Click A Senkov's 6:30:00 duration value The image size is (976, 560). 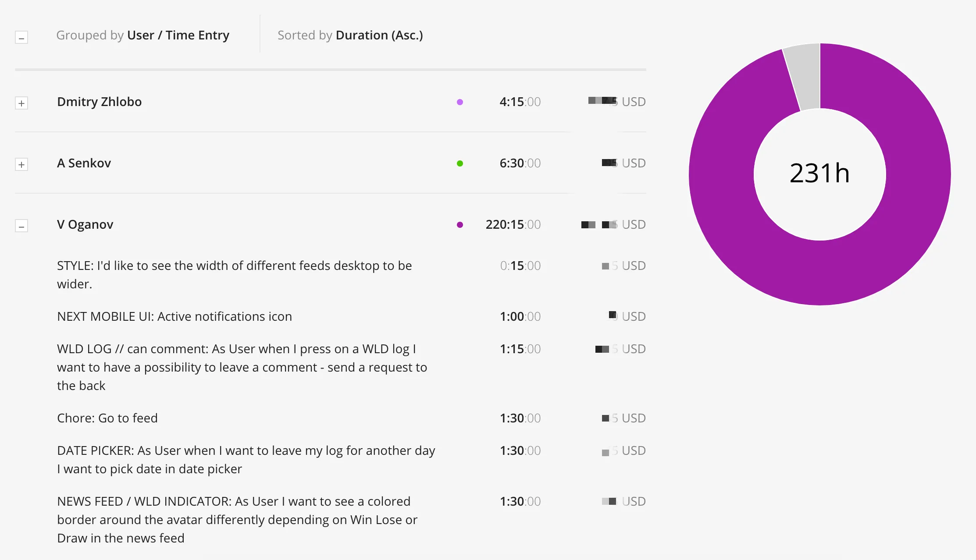520,163
